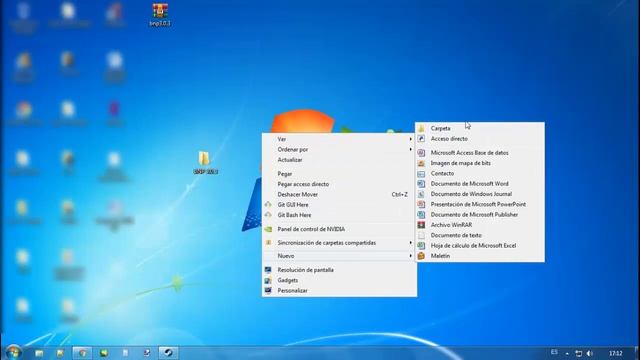The height and width of the screenshot is (360, 640).
Task: Click the Panel de control de NVIDIA icon
Action: point(268,229)
